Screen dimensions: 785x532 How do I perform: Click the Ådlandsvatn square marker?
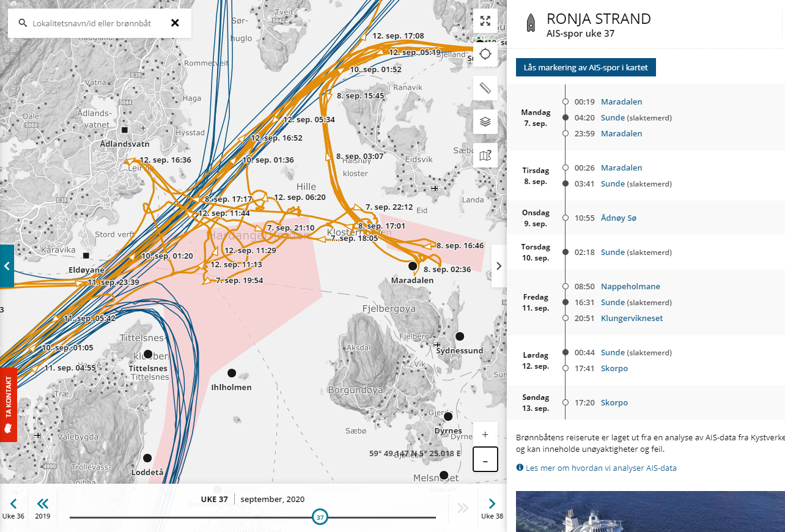pyautogui.click(x=125, y=130)
